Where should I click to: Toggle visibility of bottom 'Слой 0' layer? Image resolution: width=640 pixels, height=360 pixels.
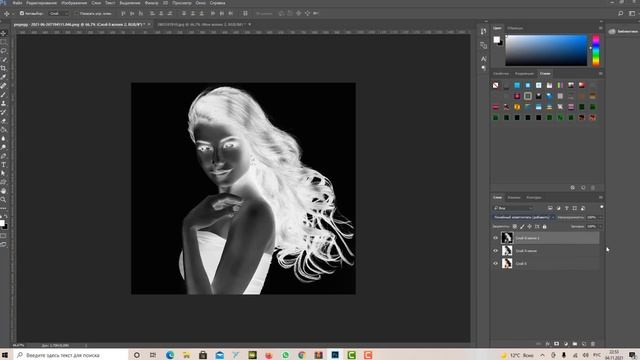tap(496, 264)
